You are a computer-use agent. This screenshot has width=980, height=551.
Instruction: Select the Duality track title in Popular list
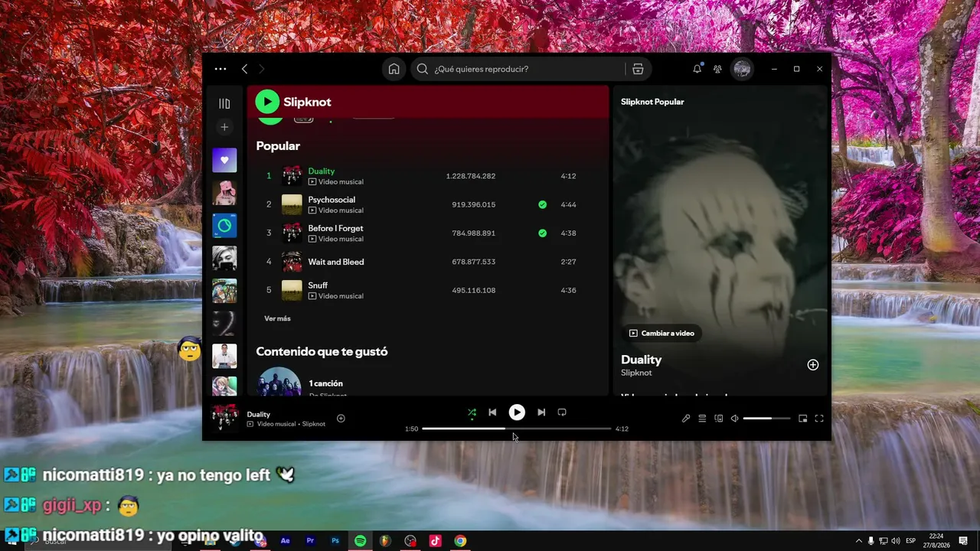click(x=322, y=171)
